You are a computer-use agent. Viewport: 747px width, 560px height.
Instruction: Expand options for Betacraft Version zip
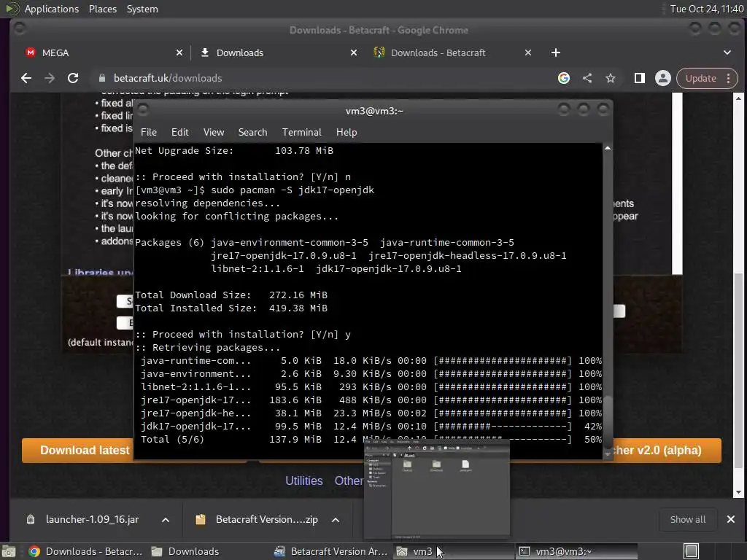coord(336,520)
